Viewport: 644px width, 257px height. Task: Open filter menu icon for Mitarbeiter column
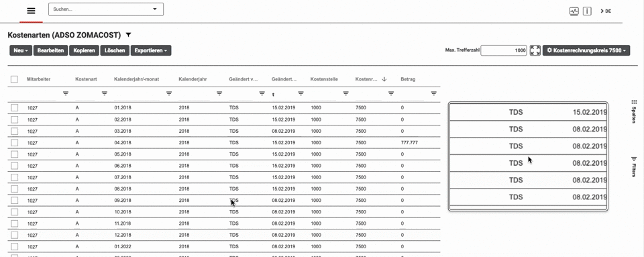[x=66, y=93]
